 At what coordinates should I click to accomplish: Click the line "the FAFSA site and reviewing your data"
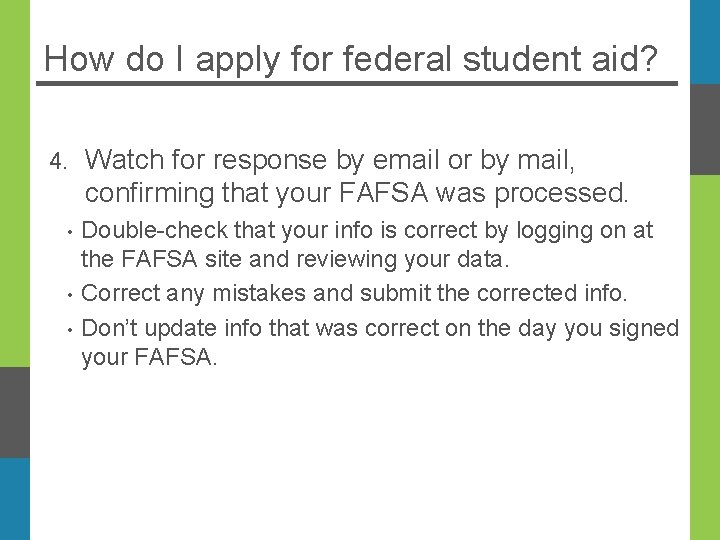295,261
